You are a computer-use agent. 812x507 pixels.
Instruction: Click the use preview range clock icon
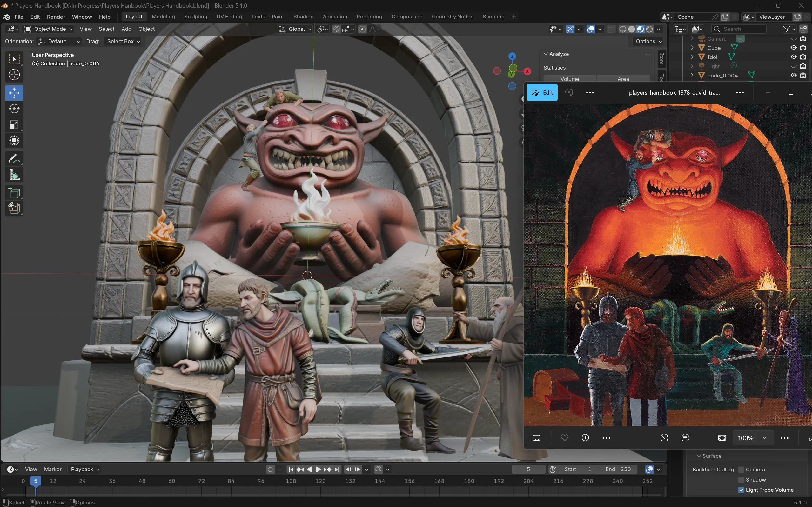click(x=553, y=470)
